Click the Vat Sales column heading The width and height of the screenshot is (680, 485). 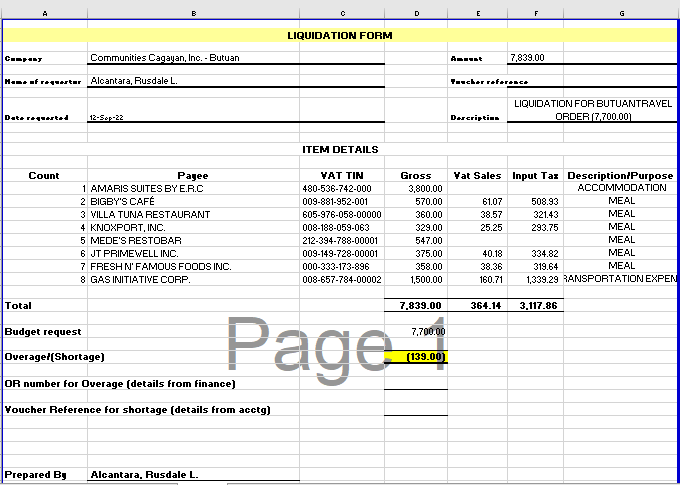point(477,176)
